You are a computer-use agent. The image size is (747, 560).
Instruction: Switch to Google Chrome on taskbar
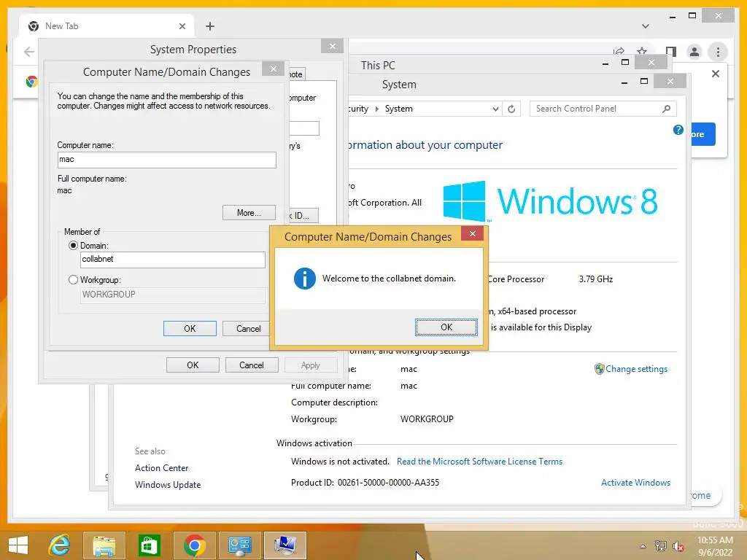pyautogui.click(x=193, y=545)
